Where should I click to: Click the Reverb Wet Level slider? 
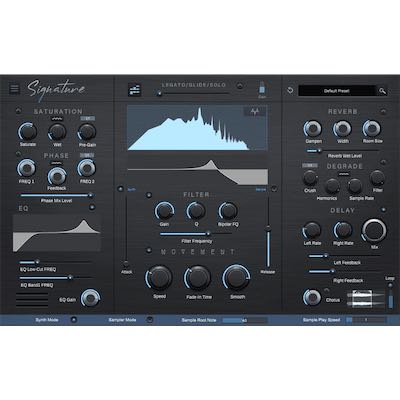tap(342, 151)
